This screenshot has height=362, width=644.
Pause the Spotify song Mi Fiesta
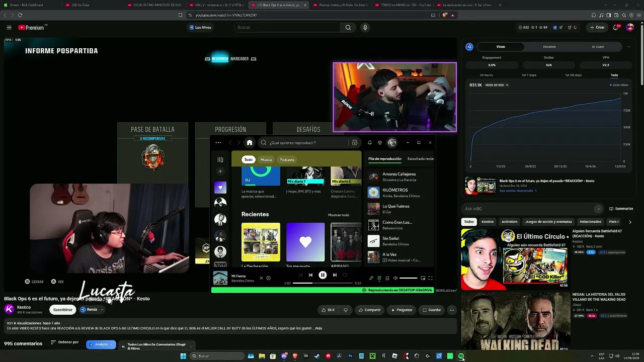[x=323, y=275]
